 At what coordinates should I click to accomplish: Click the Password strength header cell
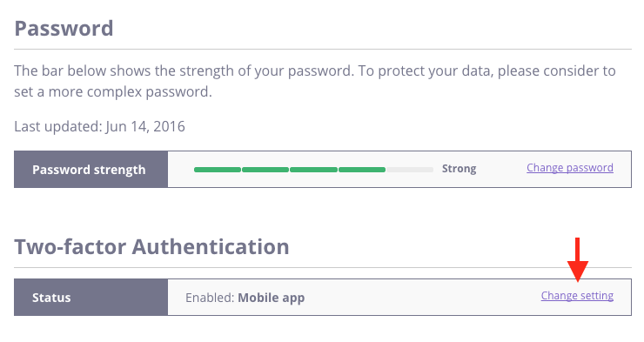[x=91, y=169]
